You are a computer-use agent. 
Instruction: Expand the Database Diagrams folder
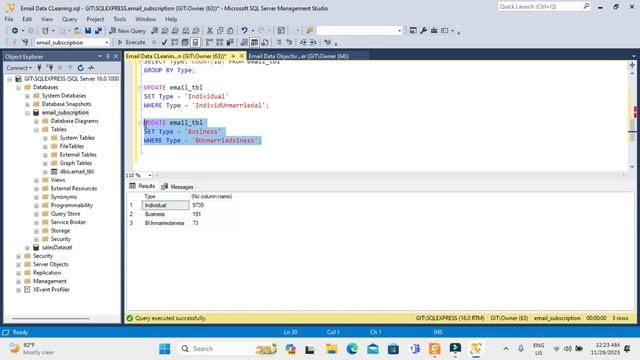[36, 121]
